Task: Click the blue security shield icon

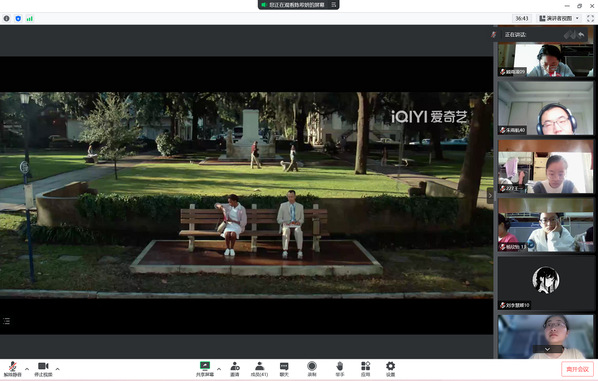Action: click(x=18, y=18)
